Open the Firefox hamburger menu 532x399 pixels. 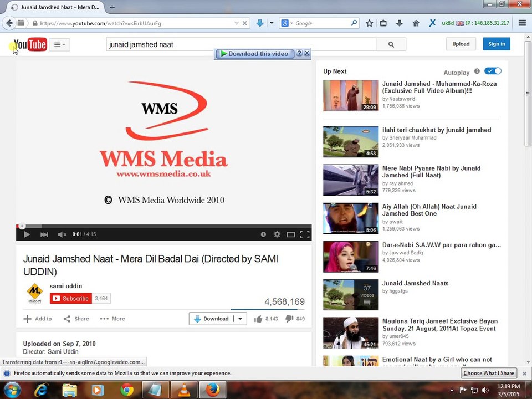[x=522, y=23]
